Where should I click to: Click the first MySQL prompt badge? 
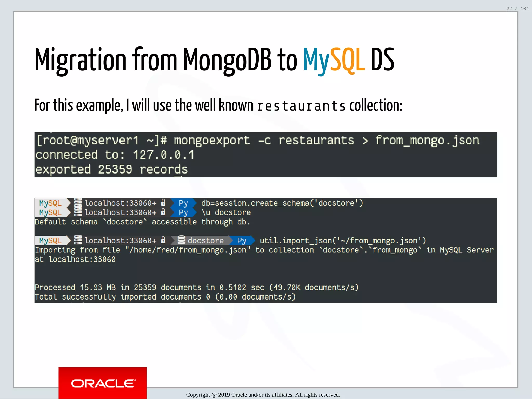click(x=50, y=203)
